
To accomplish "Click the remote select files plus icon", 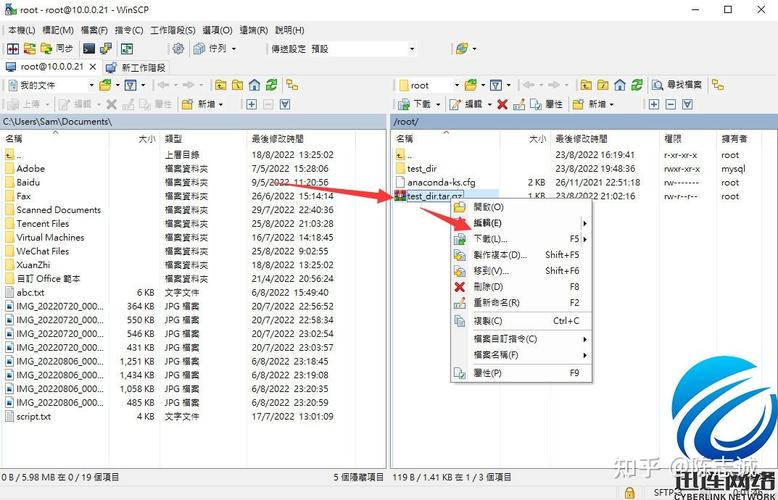I will tap(654, 104).
